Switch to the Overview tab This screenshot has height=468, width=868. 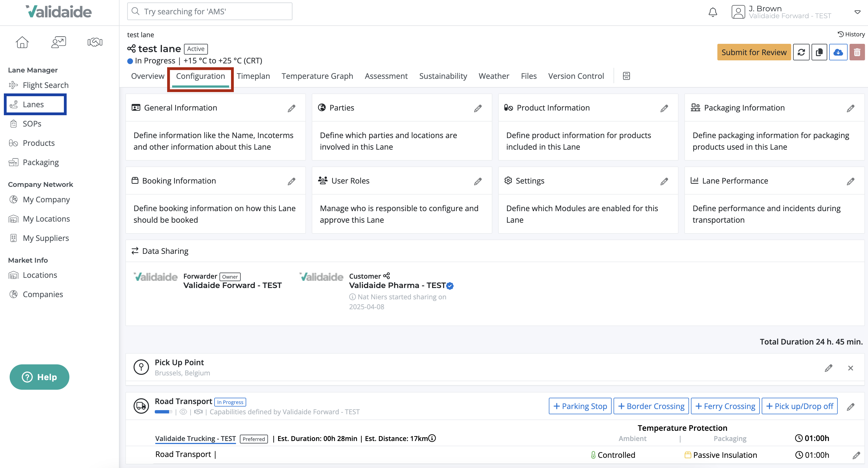coord(148,76)
